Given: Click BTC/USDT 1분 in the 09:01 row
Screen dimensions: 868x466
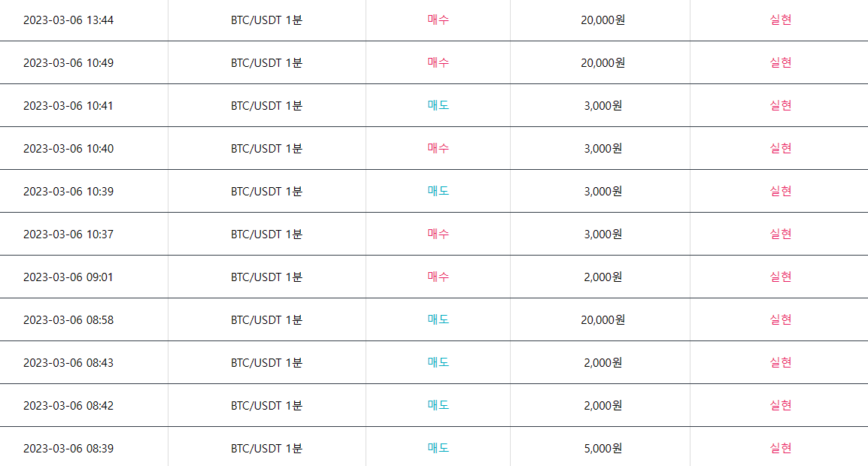Looking at the screenshot, I should tap(266, 277).
